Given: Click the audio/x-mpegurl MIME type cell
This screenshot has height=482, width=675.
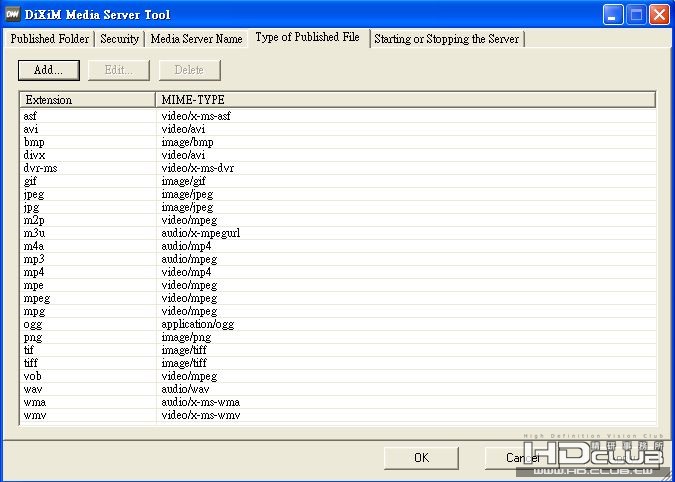Looking at the screenshot, I should 201,233.
